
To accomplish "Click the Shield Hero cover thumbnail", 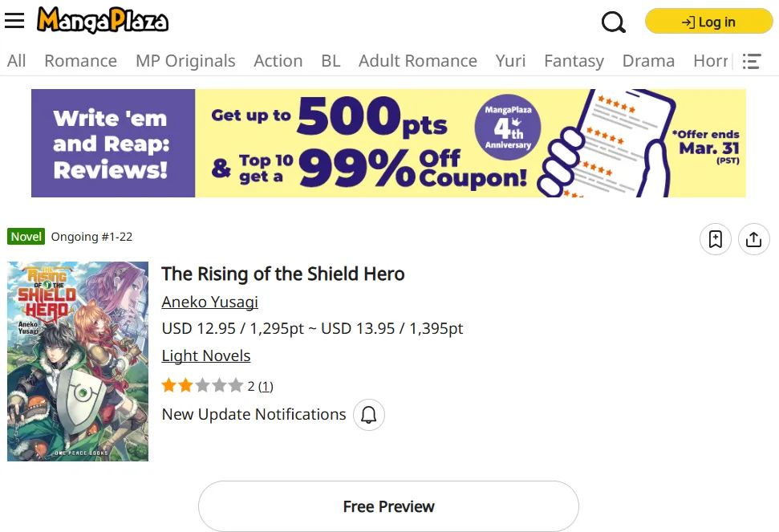I will [x=78, y=361].
